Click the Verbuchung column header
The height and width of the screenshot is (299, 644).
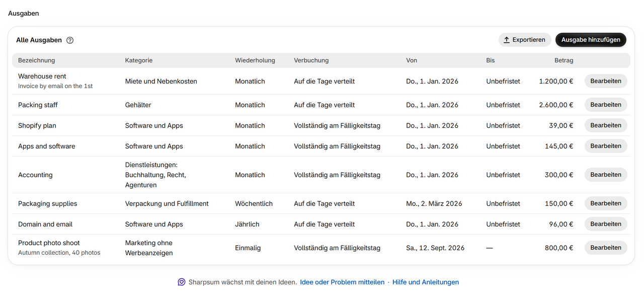[x=311, y=60]
